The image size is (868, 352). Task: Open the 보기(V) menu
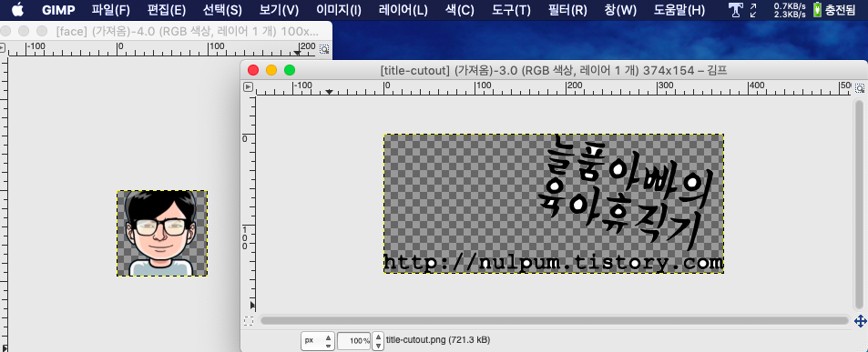pos(279,10)
